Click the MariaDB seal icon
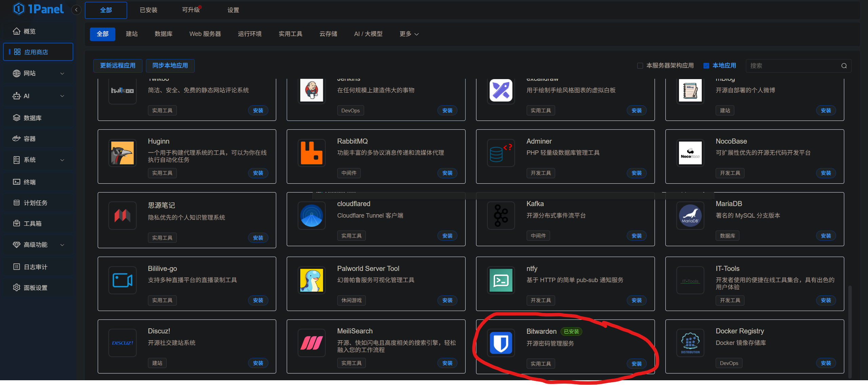 tap(690, 216)
